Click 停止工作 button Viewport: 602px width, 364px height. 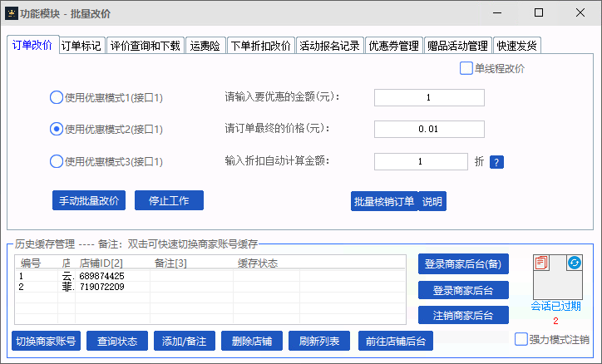(x=169, y=200)
